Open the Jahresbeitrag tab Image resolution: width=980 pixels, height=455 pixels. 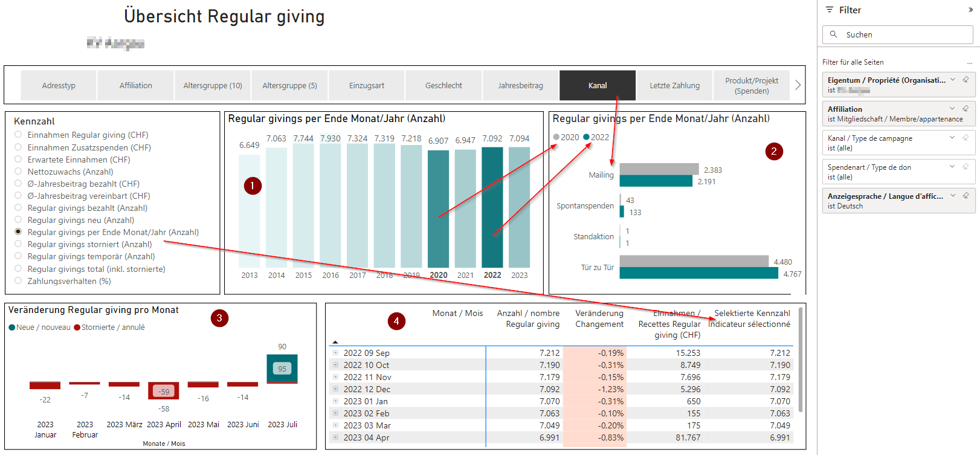pyautogui.click(x=521, y=85)
